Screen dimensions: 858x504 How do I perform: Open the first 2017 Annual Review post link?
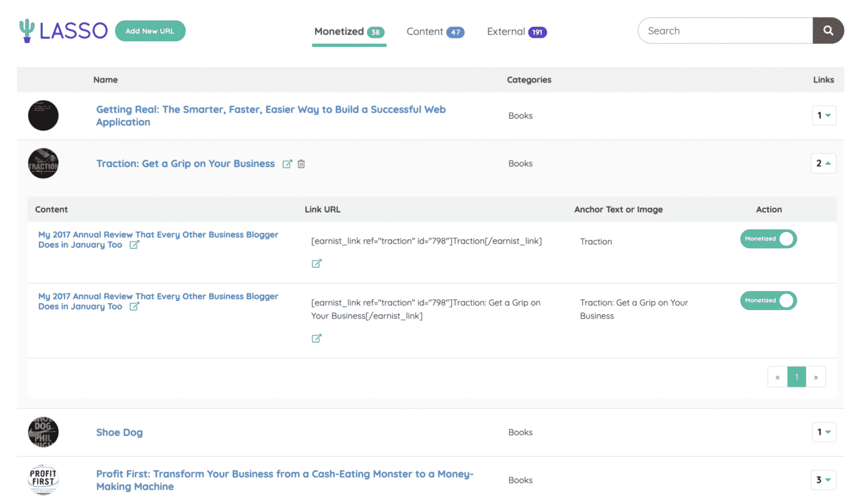158,240
